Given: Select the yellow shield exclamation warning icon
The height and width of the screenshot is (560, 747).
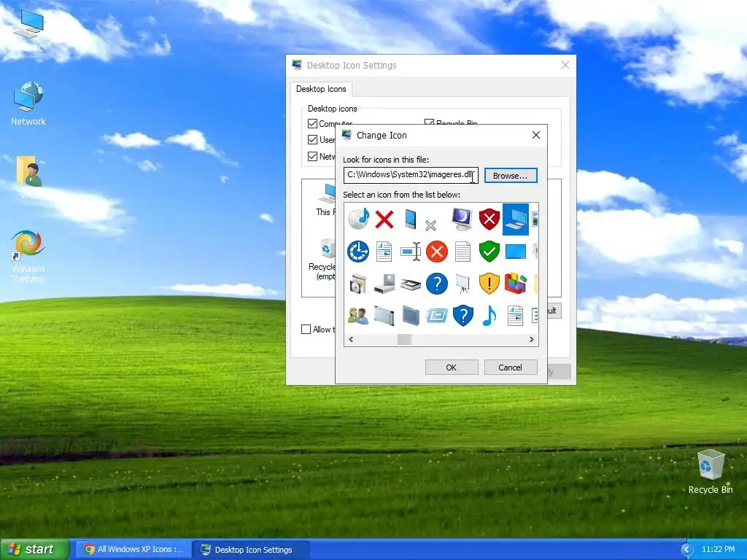Looking at the screenshot, I should point(489,284).
